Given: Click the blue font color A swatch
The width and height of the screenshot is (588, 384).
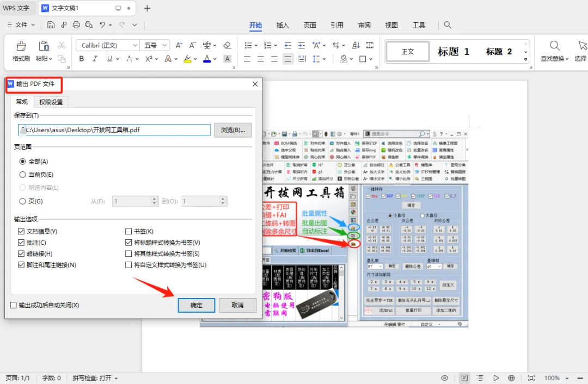Looking at the screenshot, I should 207,59.
